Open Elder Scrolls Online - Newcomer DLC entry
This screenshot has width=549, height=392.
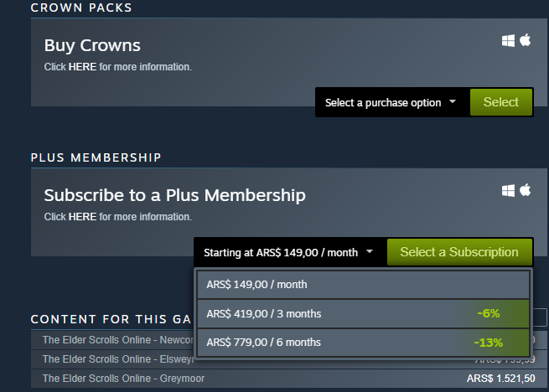tap(117, 340)
